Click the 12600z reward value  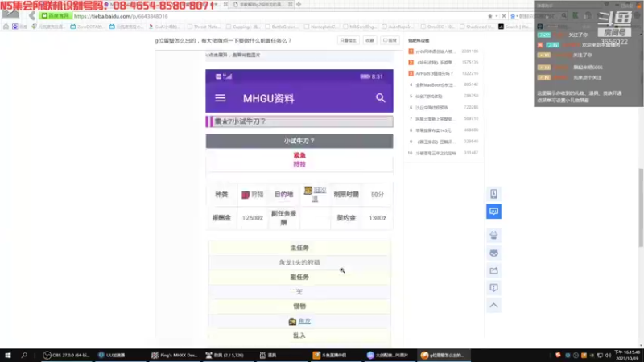252,218
